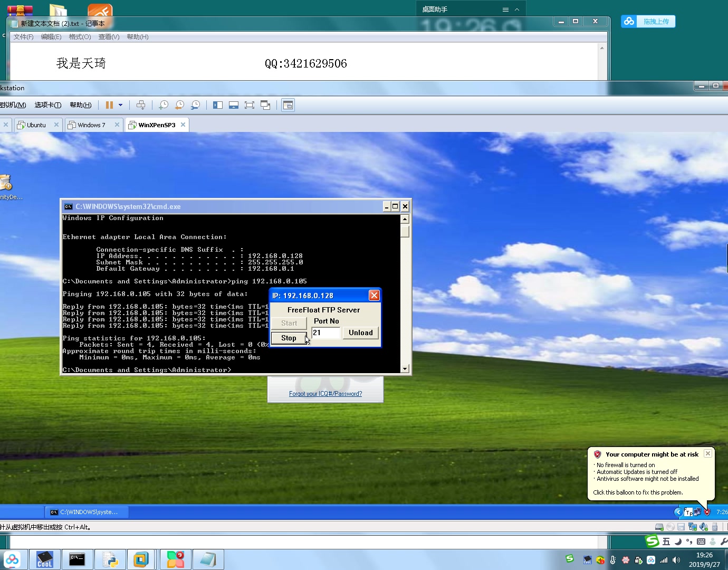Click the Sogou input method S logo
Viewport: 728px width, 570px height.
(653, 541)
